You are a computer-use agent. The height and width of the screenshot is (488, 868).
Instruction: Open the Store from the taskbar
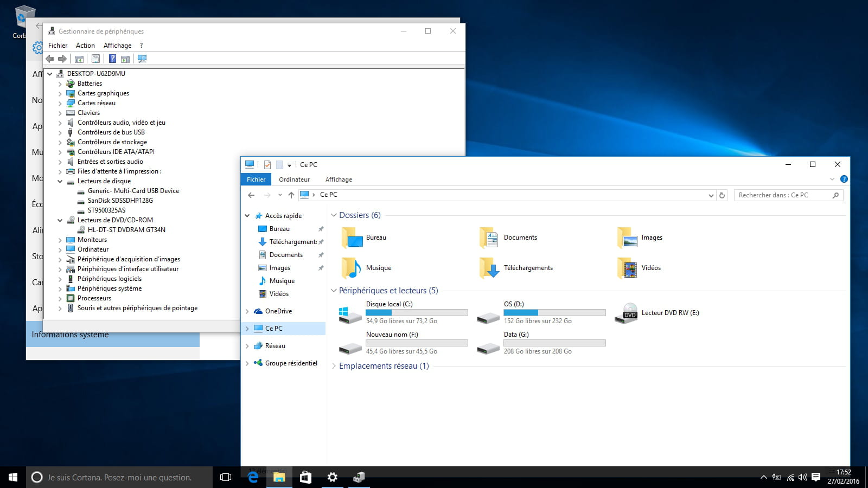[x=306, y=477]
